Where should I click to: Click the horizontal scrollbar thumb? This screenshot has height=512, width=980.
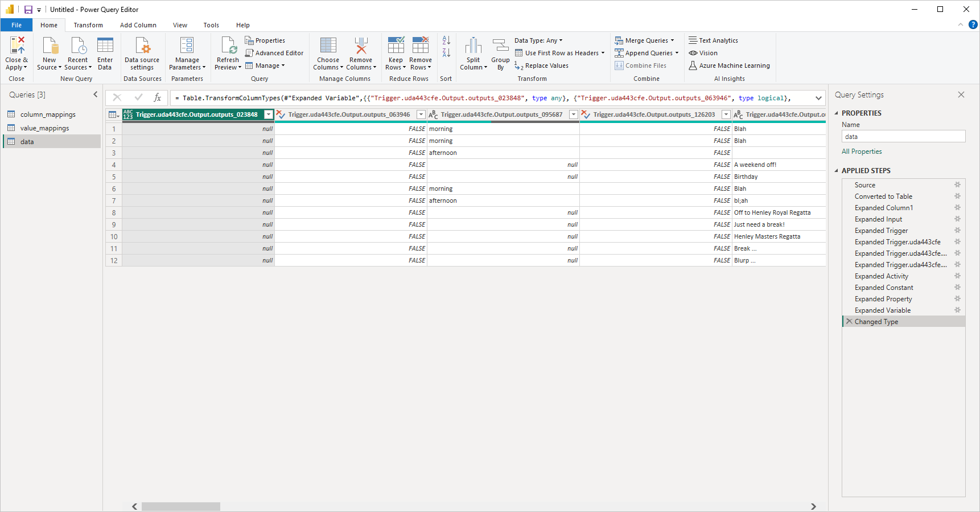181,506
